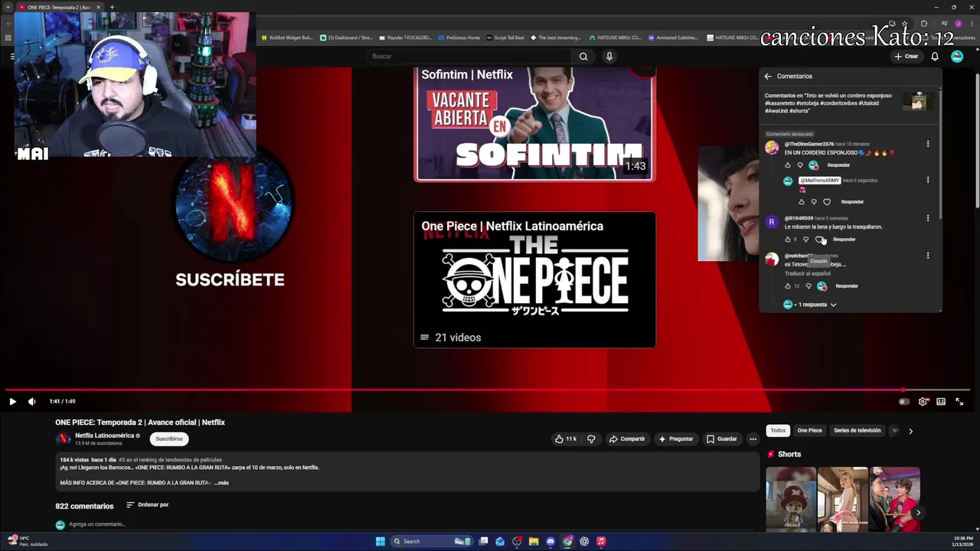Open One Piece playlist with 21 videos
The image size is (980, 551).
(x=534, y=280)
